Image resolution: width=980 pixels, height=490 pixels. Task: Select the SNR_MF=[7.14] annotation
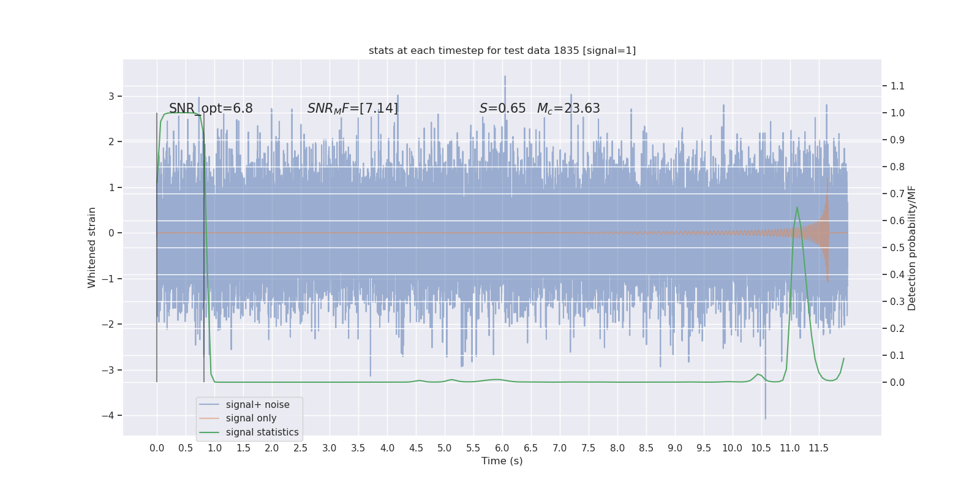tap(353, 108)
